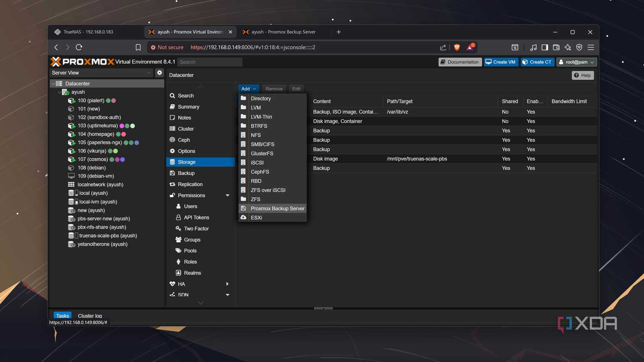This screenshot has height=362, width=644.
Task: Expand the HA submenu arrow
Action: pyautogui.click(x=228, y=284)
